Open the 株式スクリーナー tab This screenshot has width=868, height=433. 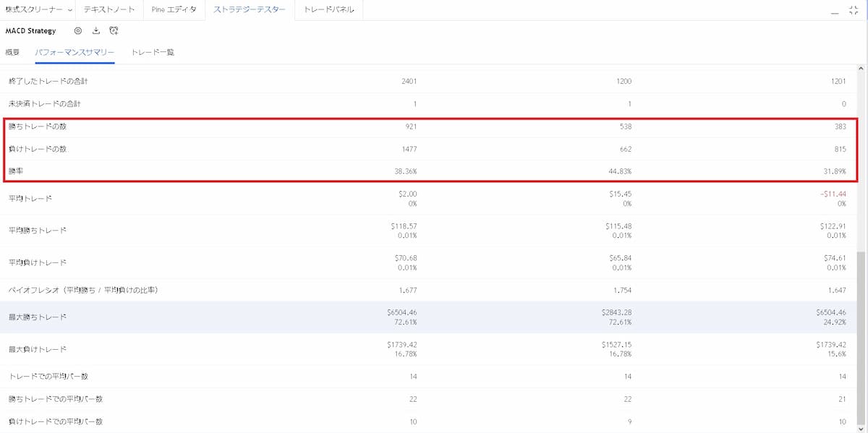point(34,10)
